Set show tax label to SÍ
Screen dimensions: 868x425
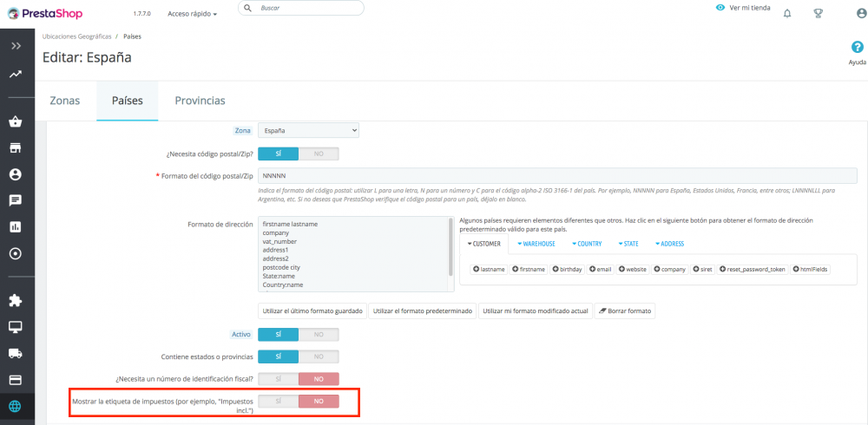279,402
